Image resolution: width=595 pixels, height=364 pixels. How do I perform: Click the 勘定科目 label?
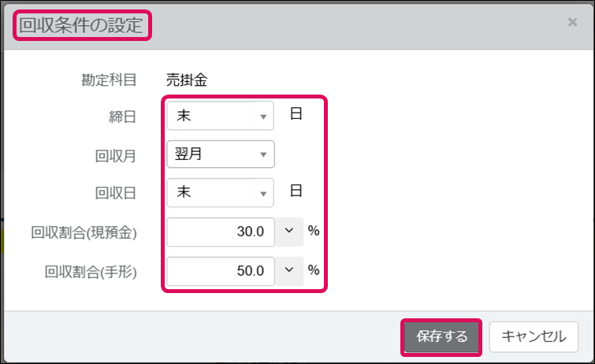(x=109, y=80)
